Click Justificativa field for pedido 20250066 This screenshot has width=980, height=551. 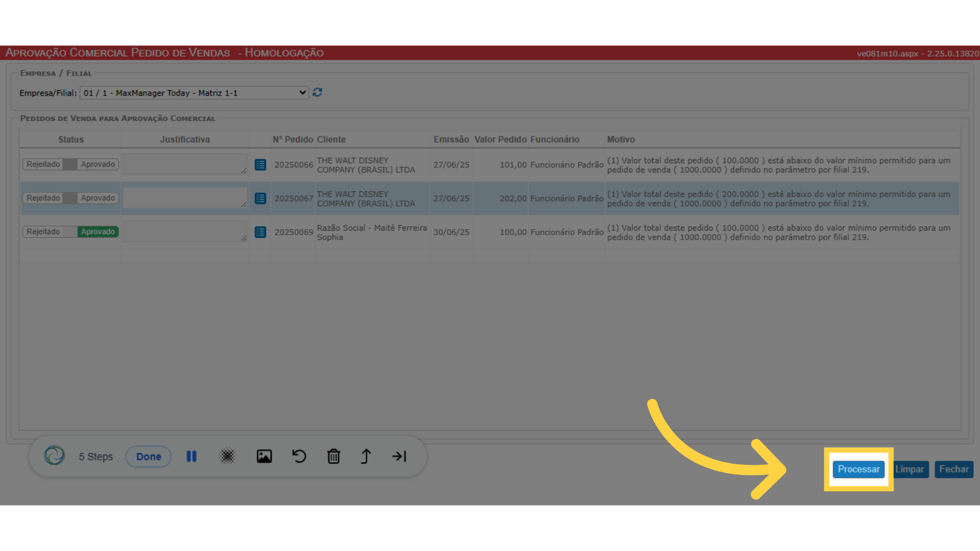pyautogui.click(x=185, y=164)
